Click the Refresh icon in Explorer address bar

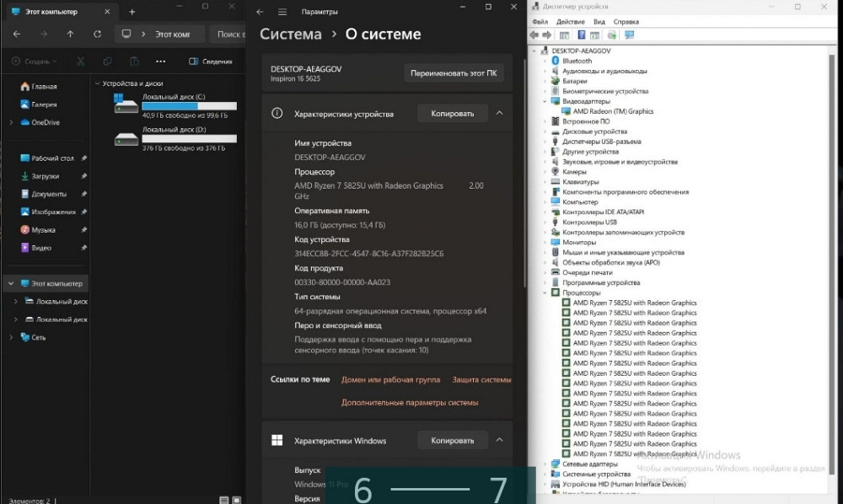point(97,34)
